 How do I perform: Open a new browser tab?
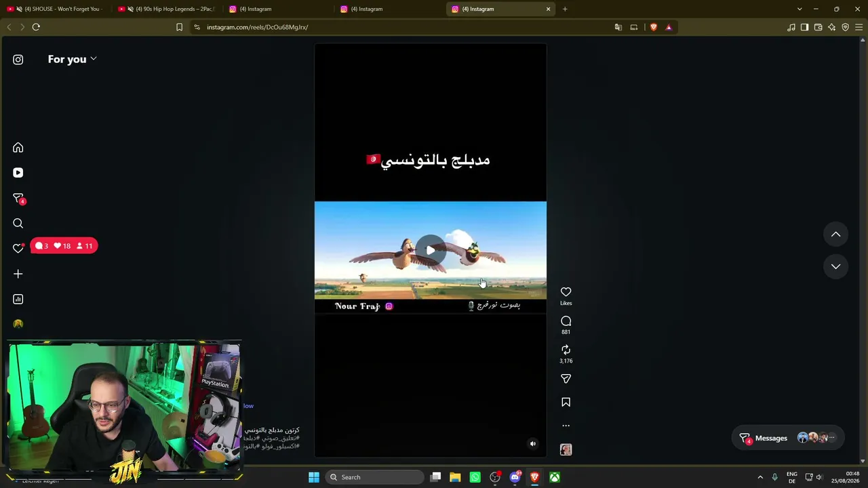point(565,9)
